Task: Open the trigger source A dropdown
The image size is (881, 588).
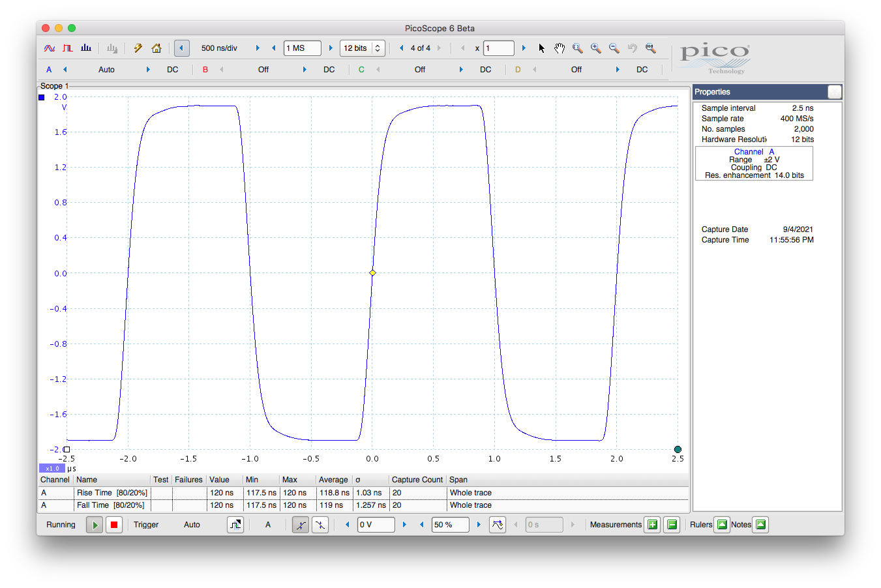Action: coord(268,525)
